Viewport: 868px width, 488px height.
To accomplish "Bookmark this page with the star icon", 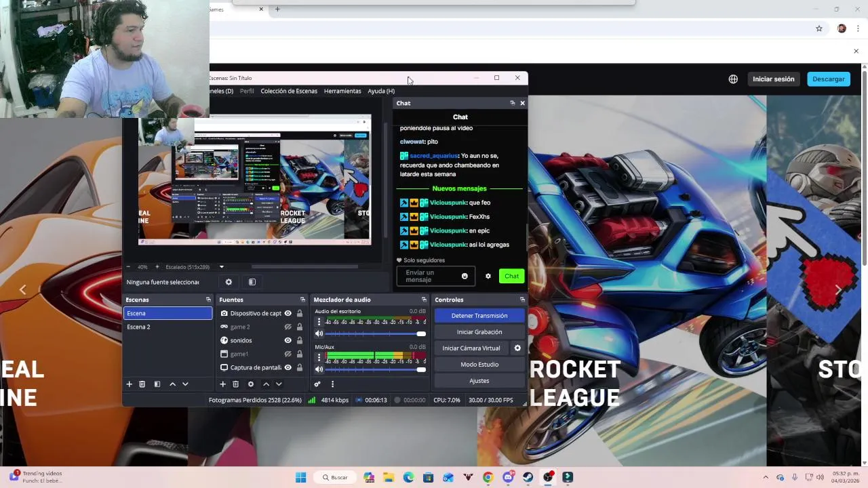I will click(819, 28).
